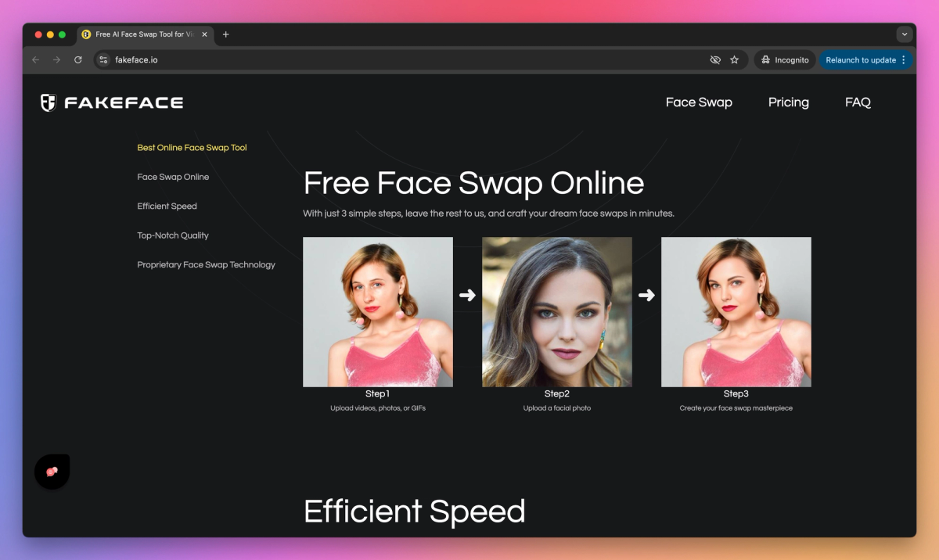Viewport: 939px width, 560px height.
Task: Click the Step3 label text
Action: click(736, 394)
